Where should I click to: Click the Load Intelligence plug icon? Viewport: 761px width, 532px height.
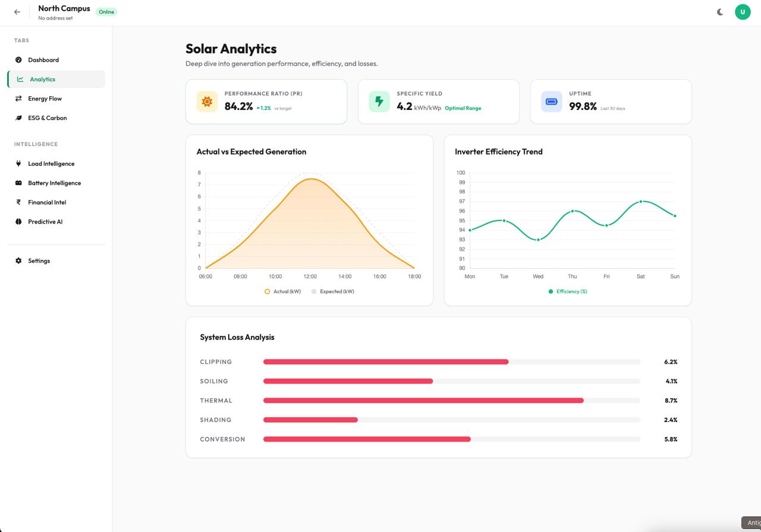point(18,163)
